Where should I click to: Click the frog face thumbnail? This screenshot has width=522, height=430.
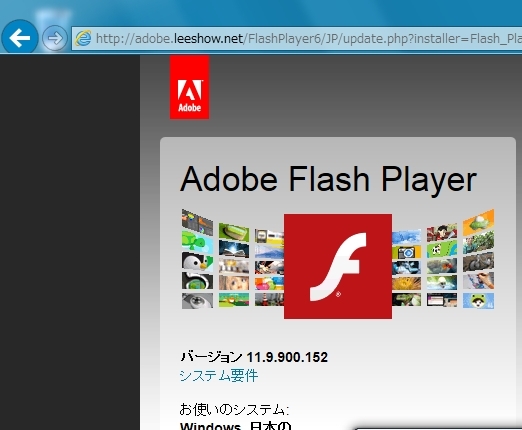pos(478,301)
